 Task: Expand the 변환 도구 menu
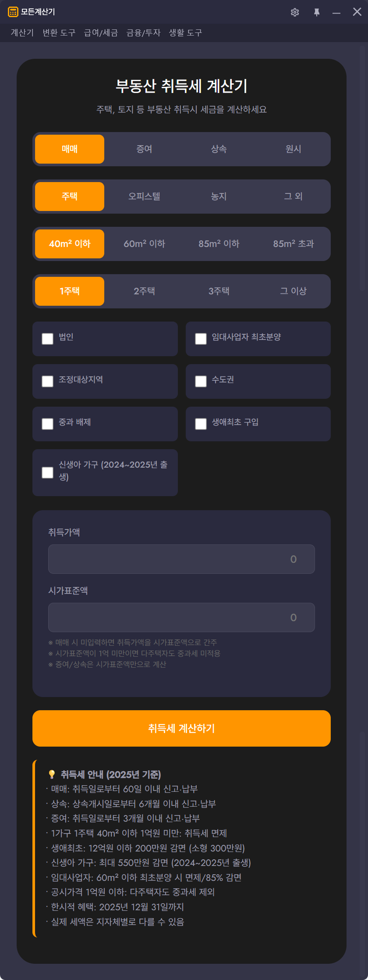tap(59, 33)
